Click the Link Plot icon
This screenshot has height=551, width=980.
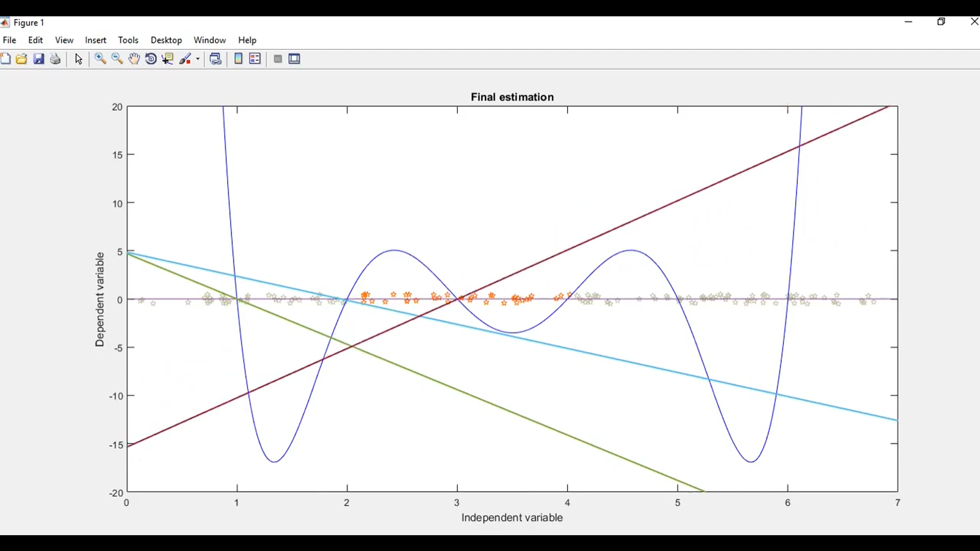click(x=216, y=59)
